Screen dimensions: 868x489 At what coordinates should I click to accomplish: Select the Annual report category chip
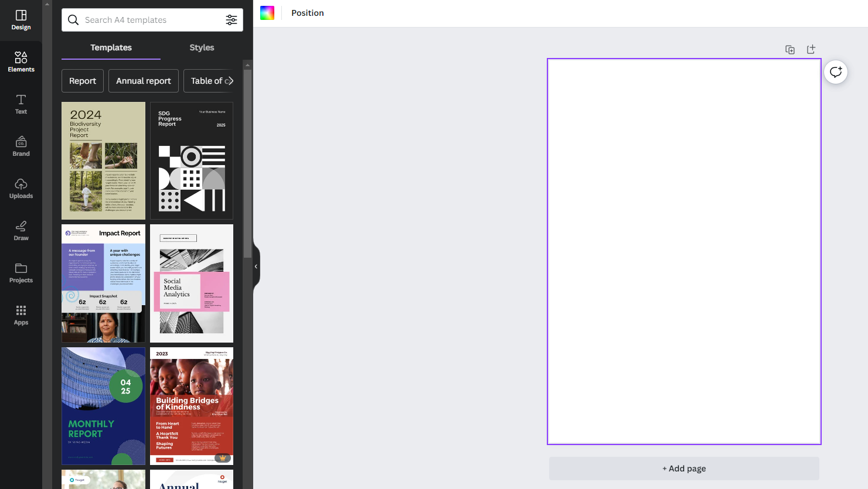[x=144, y=81]
